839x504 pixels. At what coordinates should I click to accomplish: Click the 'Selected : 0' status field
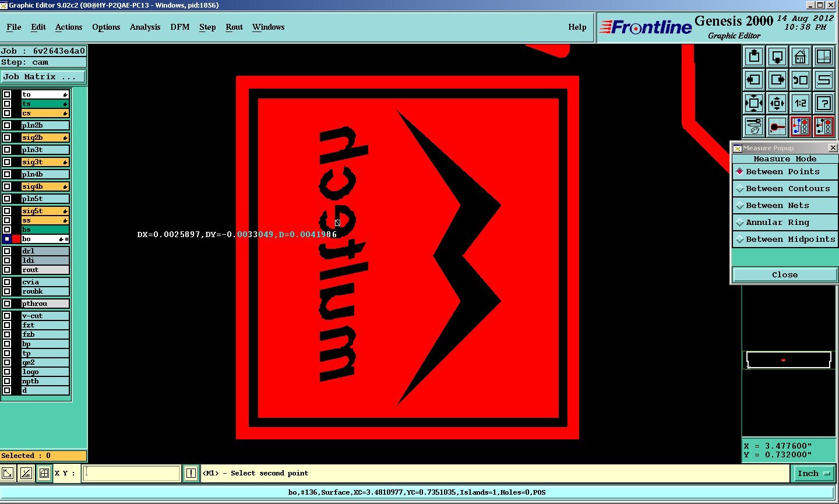pos(44,456)
